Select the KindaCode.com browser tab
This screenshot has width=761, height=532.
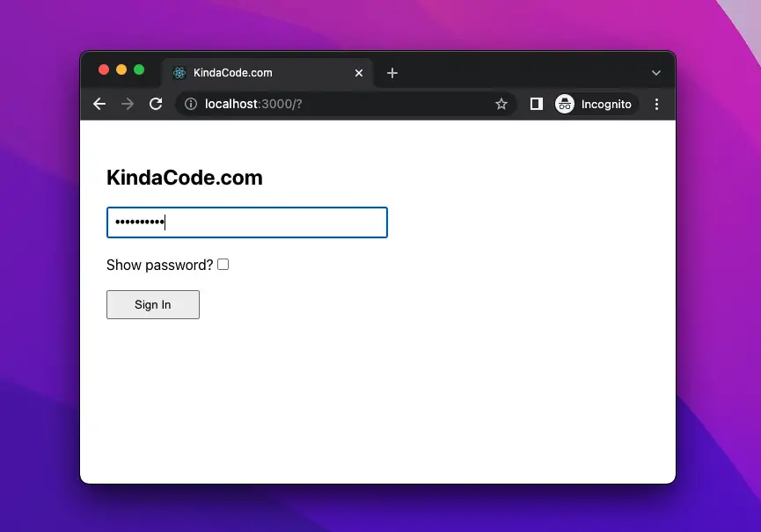(x=267, y=73)
